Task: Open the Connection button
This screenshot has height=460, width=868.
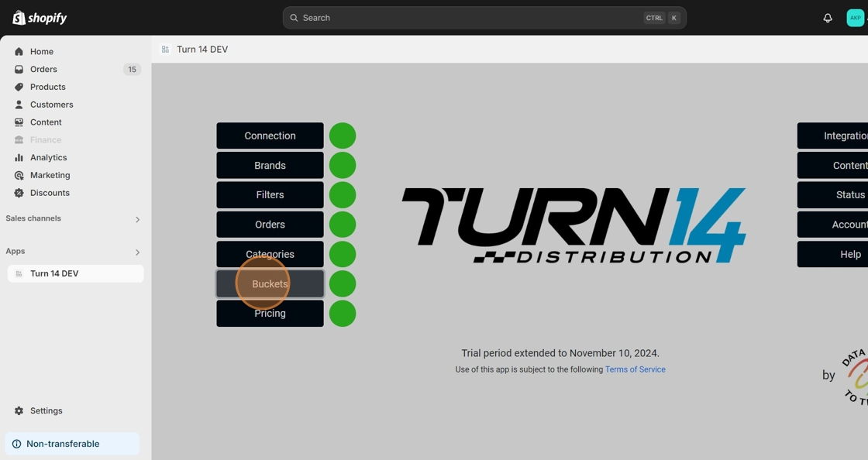Action: [x=270, y=136]
